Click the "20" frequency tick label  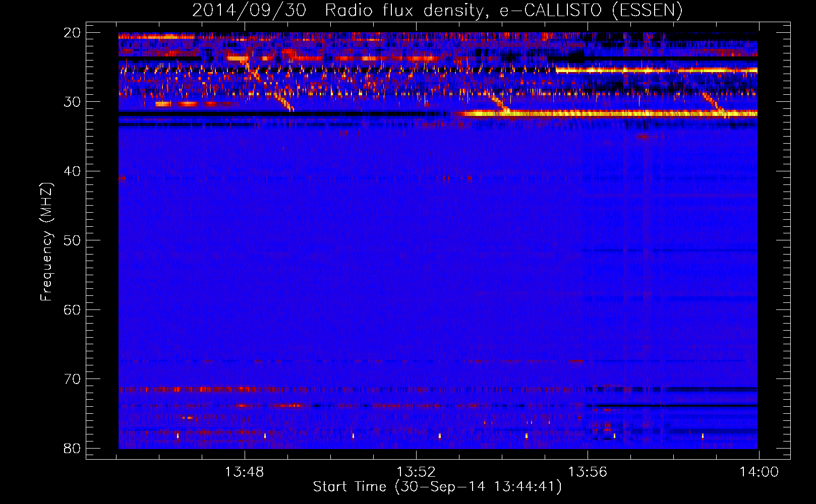[73, 32]
